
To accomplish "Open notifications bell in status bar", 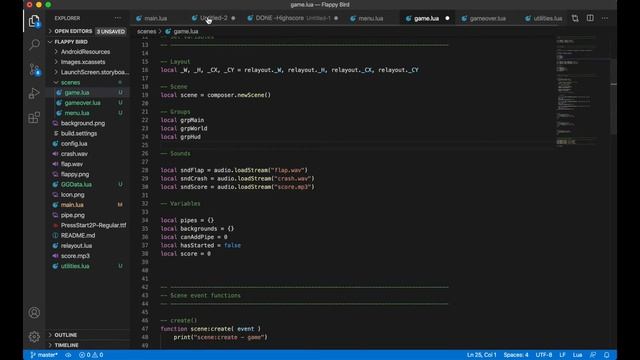I will click(x=607, y=355).
